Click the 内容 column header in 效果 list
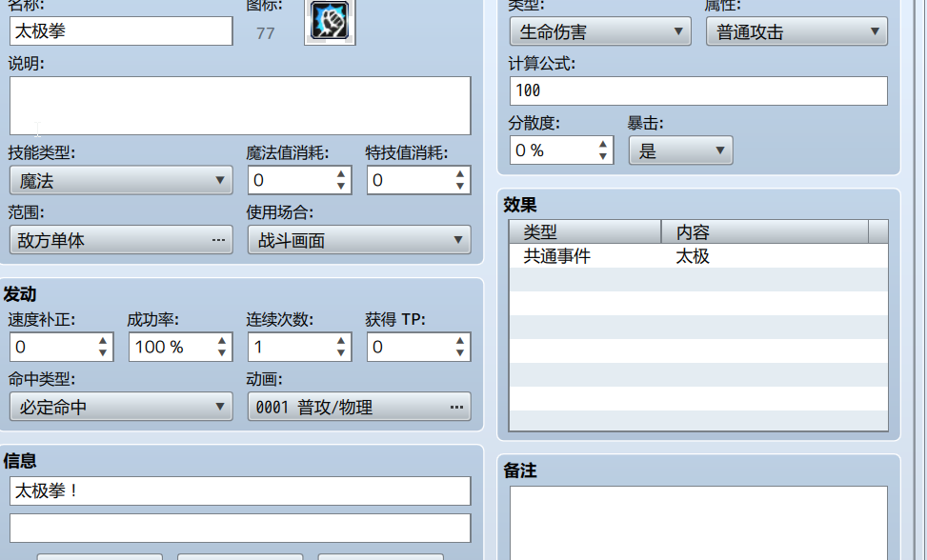This screenshot has width=927, height=560. (765, 231)
